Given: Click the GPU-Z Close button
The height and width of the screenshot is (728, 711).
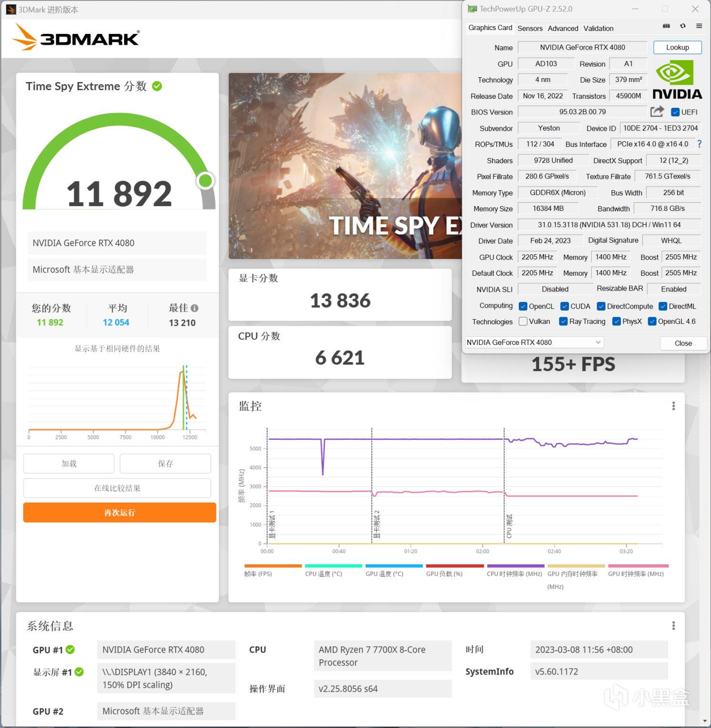Looking at the screenshot, I should click(683, 343).
